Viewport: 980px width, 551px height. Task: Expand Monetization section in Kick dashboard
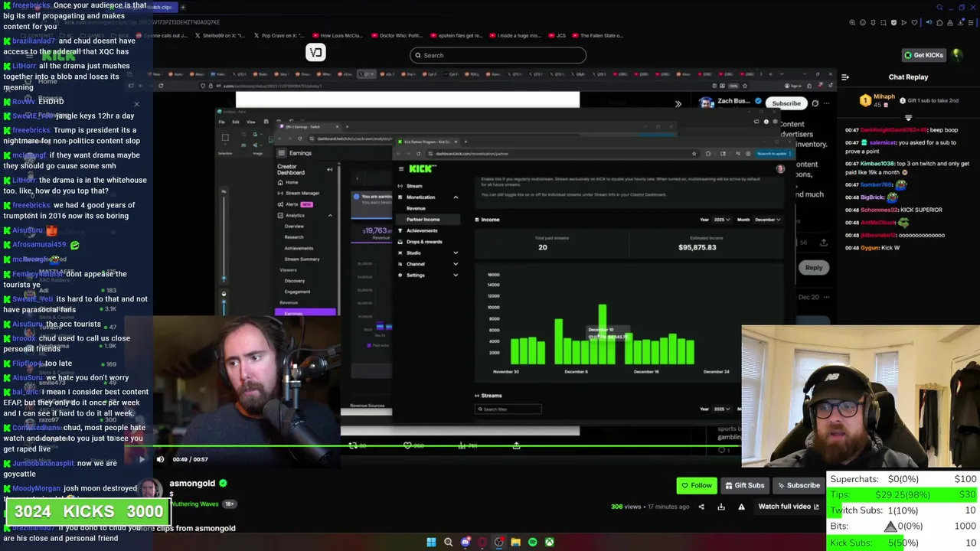point(427,197)
